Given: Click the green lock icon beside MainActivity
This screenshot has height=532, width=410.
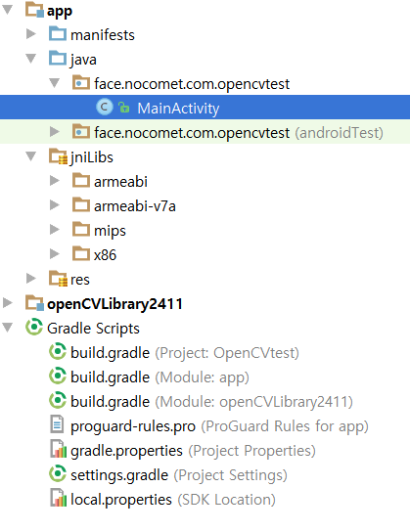Looking at the screenshot, I should tap(124, 108).
